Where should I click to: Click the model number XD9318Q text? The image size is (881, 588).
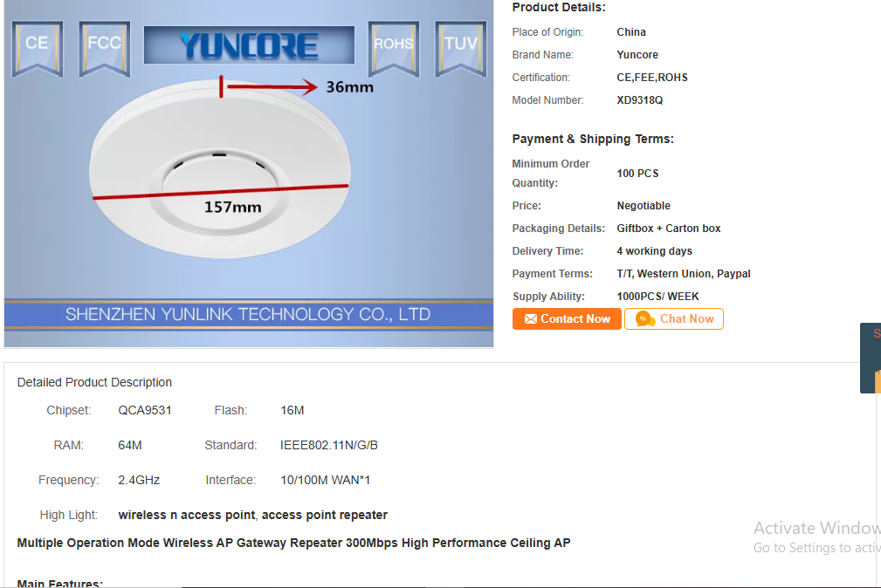pyautogui.click(x=639, y=100)
